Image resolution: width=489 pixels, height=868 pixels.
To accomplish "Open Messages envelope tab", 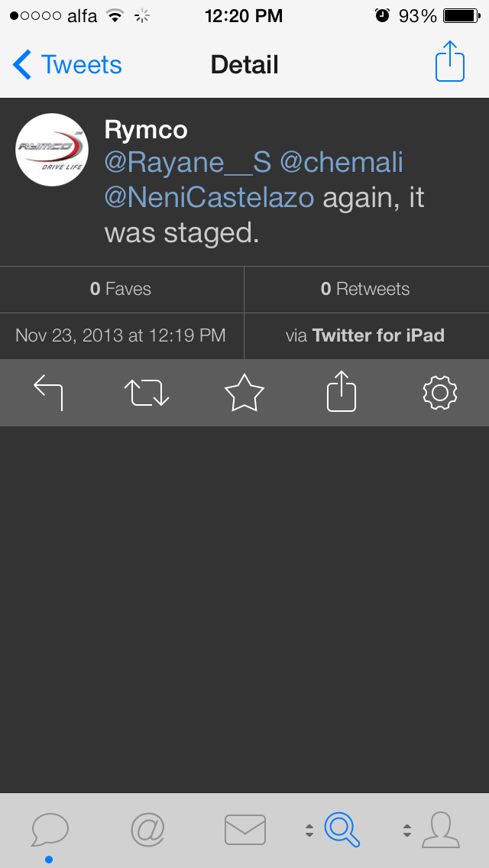I will click(245, 829).
